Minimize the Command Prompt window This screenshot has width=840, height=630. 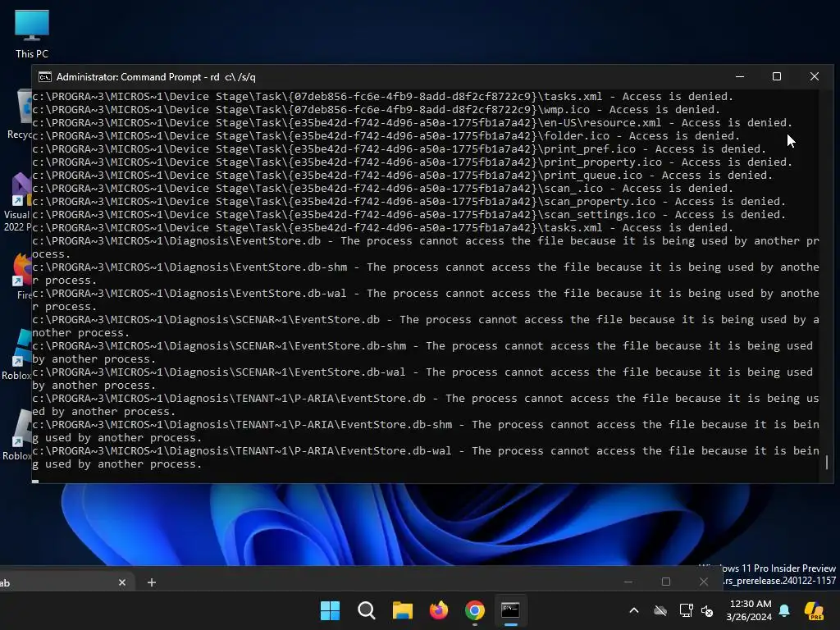coord(740,76)
